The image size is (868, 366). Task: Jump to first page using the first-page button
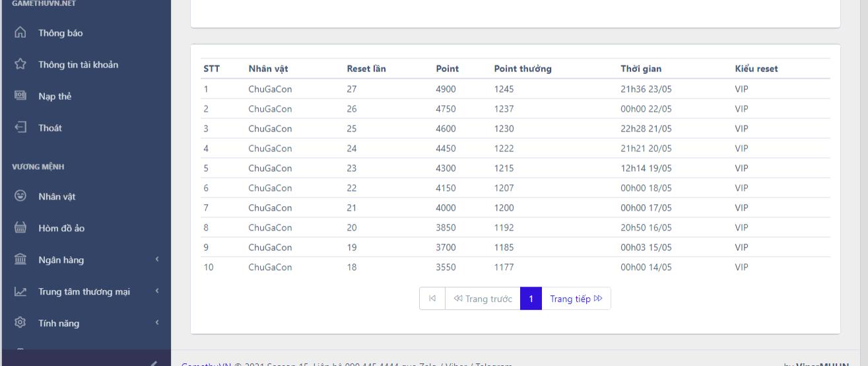coord(432,298)
